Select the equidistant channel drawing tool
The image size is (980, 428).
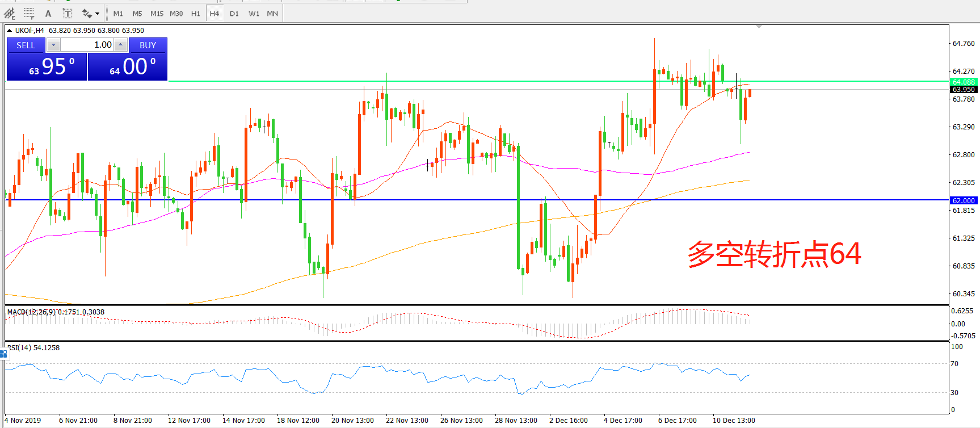pos(10,13)
